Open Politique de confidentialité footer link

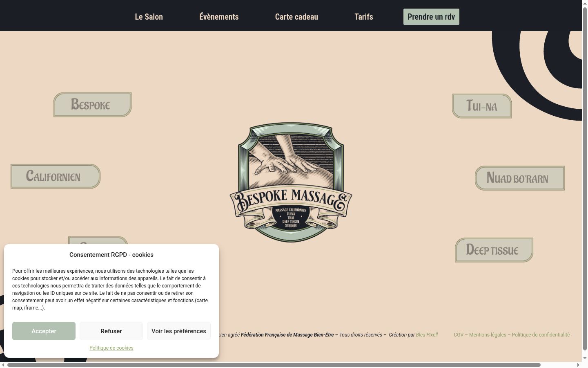pyautogui.click(x=541, y=335)
